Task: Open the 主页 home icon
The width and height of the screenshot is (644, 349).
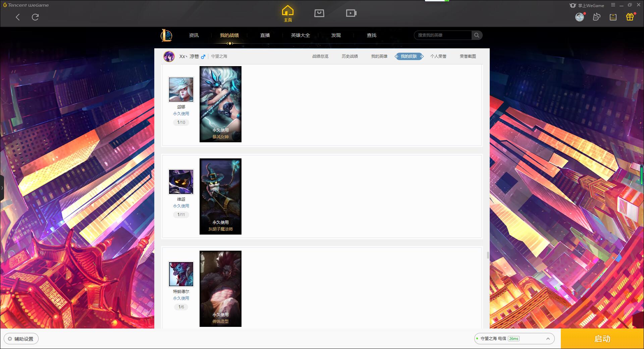Action: [x=288, y=14]
